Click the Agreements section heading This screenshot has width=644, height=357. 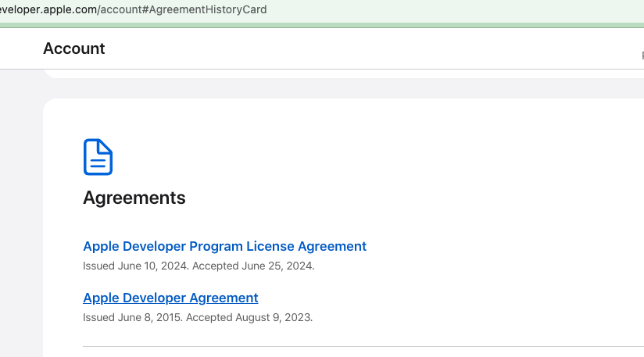click(134, 198)
